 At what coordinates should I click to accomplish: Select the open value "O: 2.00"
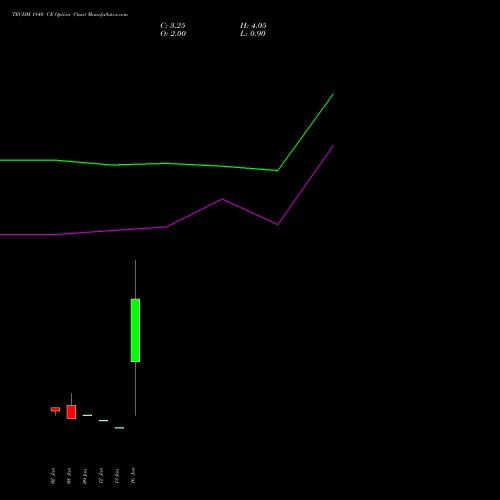173,33
